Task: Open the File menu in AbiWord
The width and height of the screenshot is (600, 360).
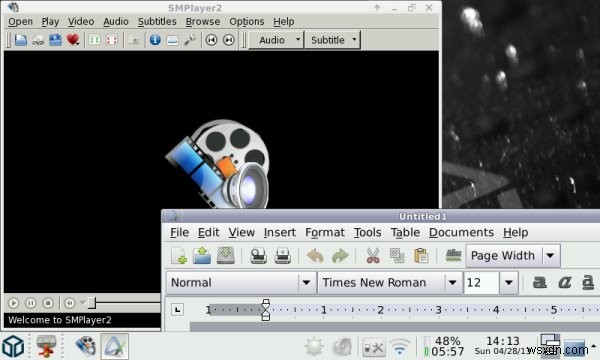Action: [x=179, y=232]
